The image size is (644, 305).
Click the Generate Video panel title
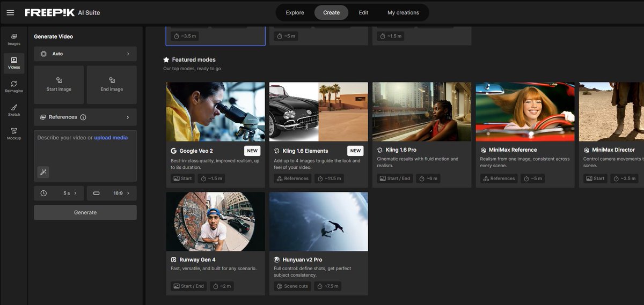(54, 36)
